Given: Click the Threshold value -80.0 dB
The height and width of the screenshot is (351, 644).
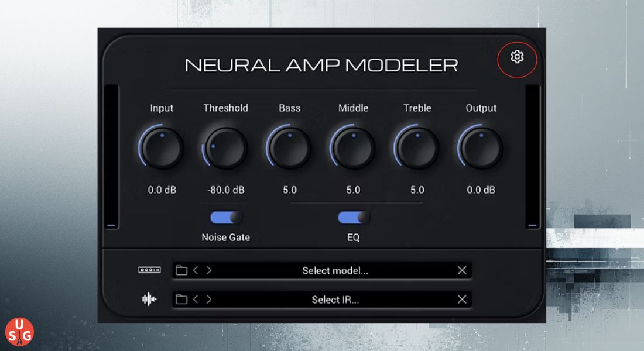Looking at the screenshot, I should (x=225, y=190).
